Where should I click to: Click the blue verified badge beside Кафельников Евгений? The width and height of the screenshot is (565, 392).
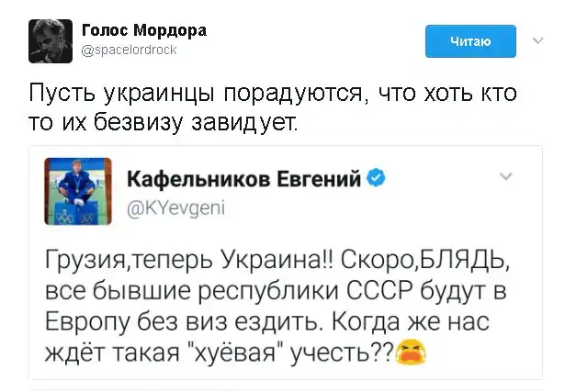pos(376,176)
